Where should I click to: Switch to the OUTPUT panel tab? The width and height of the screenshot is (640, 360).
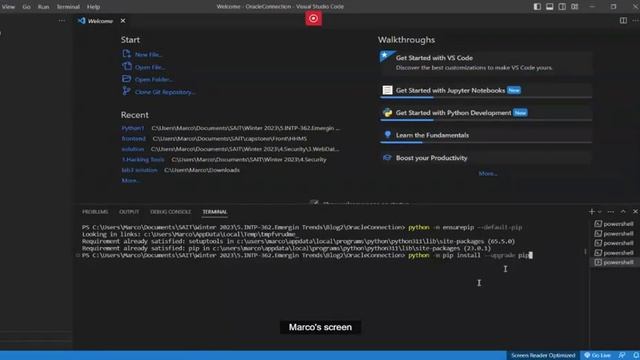129,212
